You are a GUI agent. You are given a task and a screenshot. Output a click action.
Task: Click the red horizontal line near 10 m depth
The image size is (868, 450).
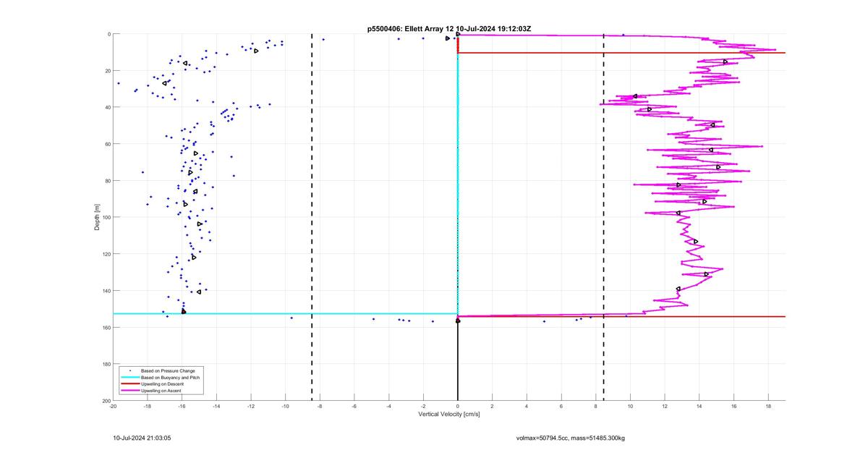(x=622, y=53)
